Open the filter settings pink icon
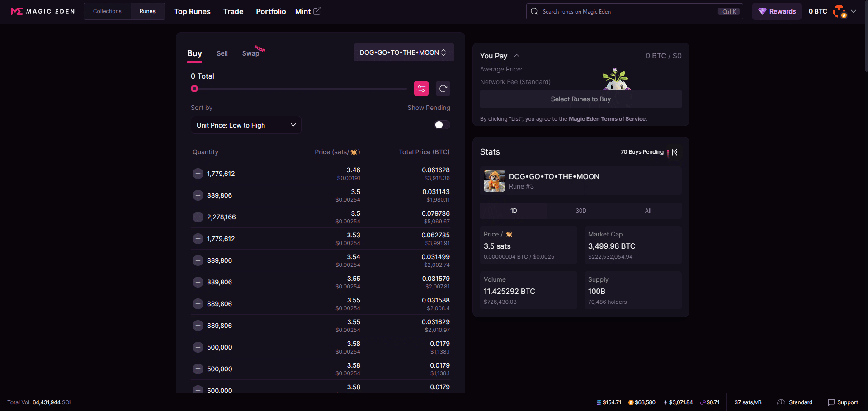Image resolution: width=868 pixels, height=411 pixels. pyautogui.click(x=421, y=89)
